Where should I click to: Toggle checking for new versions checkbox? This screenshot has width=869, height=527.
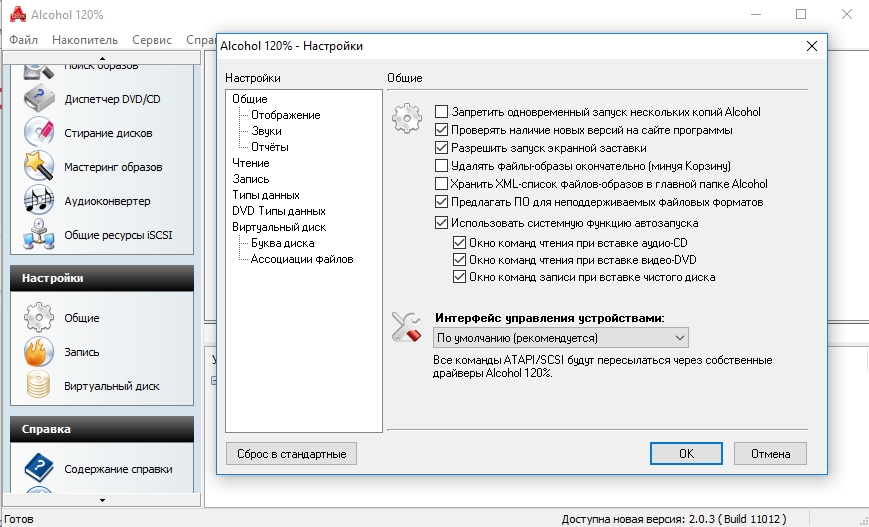coord(441,130)
